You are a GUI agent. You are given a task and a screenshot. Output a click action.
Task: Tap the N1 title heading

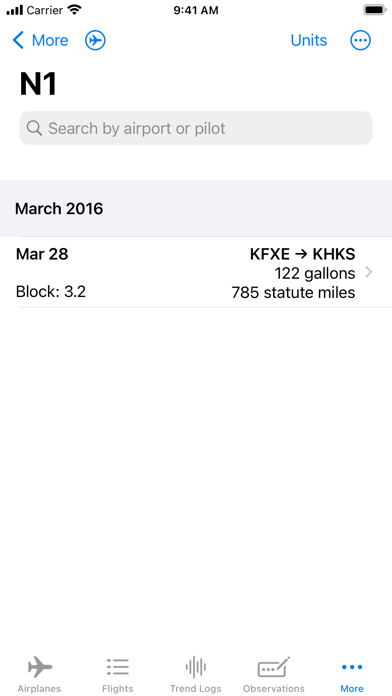39,84
